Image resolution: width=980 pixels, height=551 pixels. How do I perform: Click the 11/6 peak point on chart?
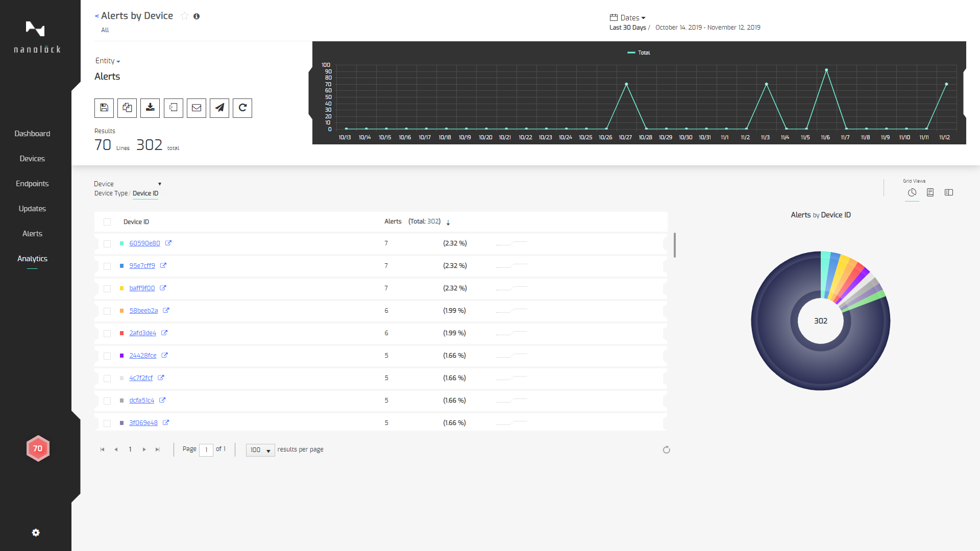click(826, 70)
